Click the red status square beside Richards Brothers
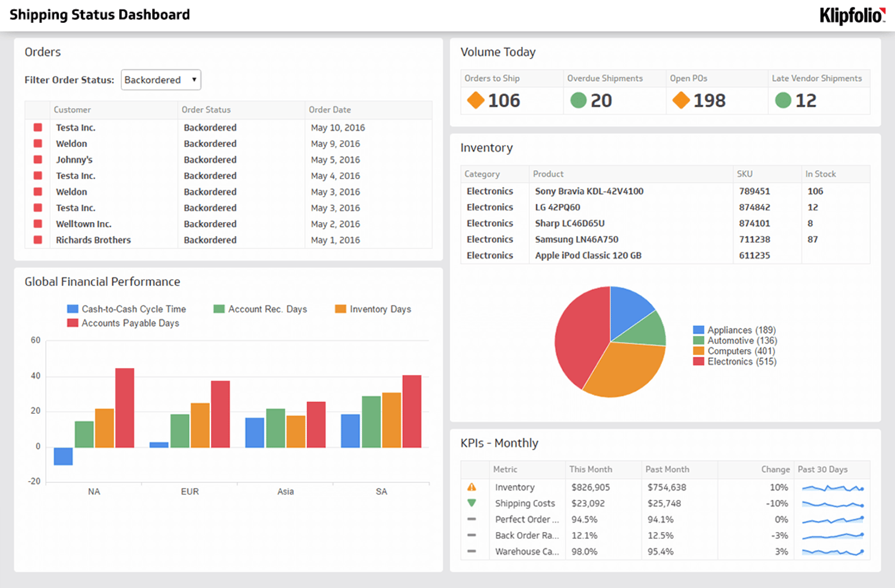The image size is (895, 588). click(x=38, y=240)
